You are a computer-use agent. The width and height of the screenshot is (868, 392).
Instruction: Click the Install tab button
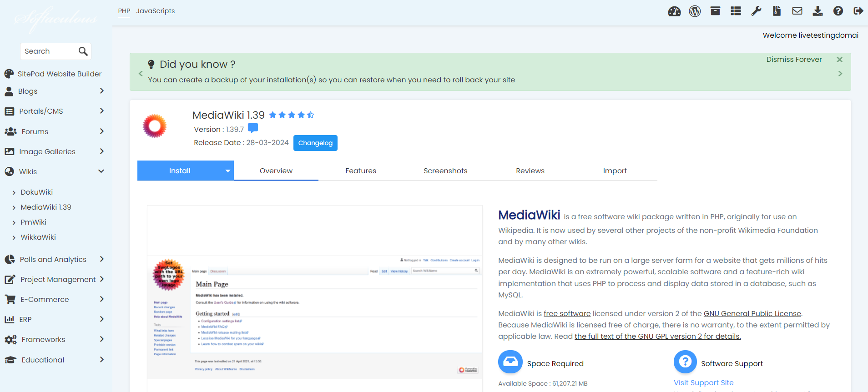pyautogui.click(x=180, y=171)
